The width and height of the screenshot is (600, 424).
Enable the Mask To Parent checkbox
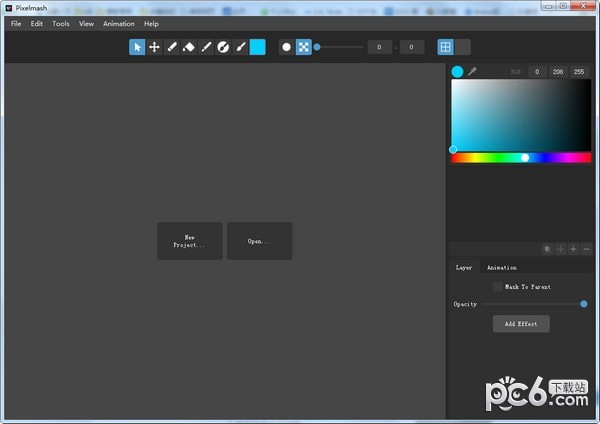click(x=497, y=287)
